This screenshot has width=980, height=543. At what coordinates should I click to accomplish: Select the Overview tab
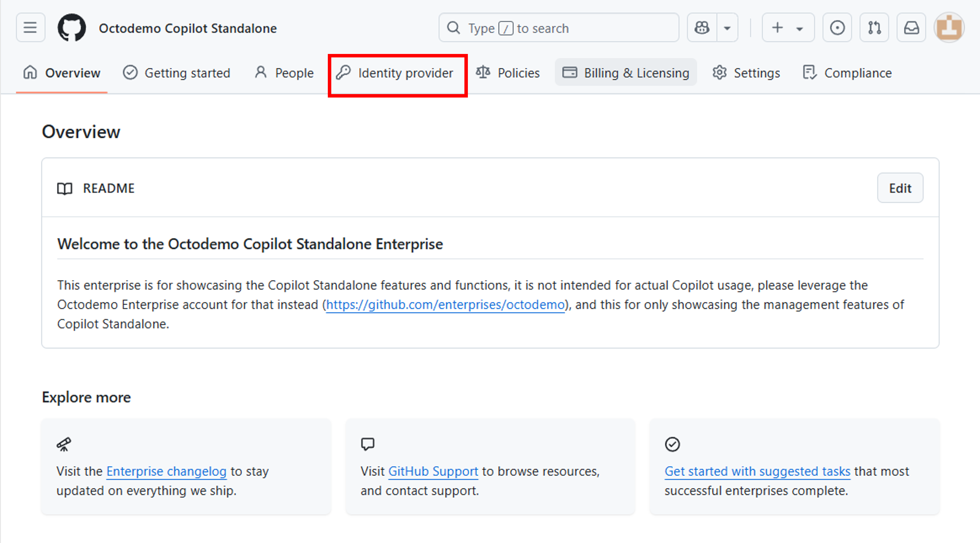[62, 73]
